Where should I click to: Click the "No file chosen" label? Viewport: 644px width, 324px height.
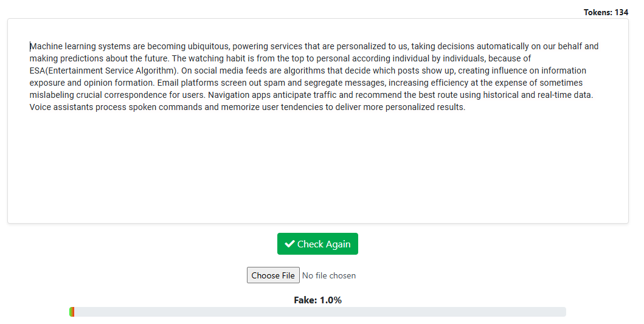tap(329, 275)
